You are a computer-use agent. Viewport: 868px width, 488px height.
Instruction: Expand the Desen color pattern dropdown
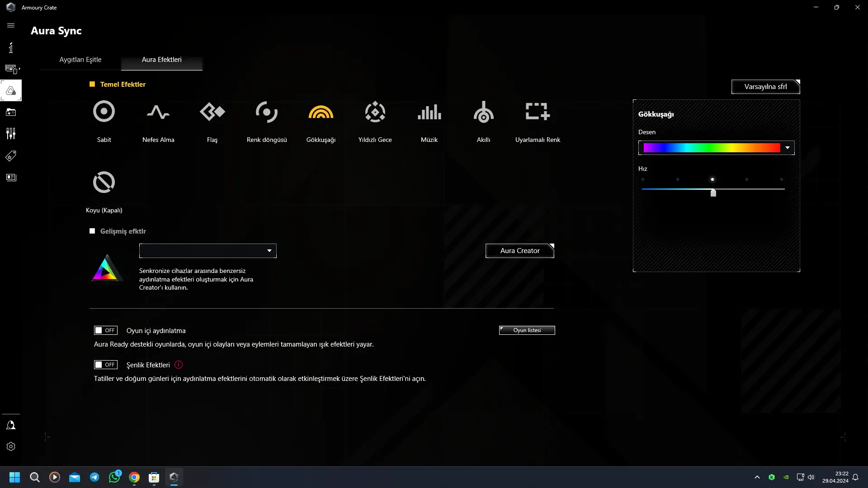788,148
